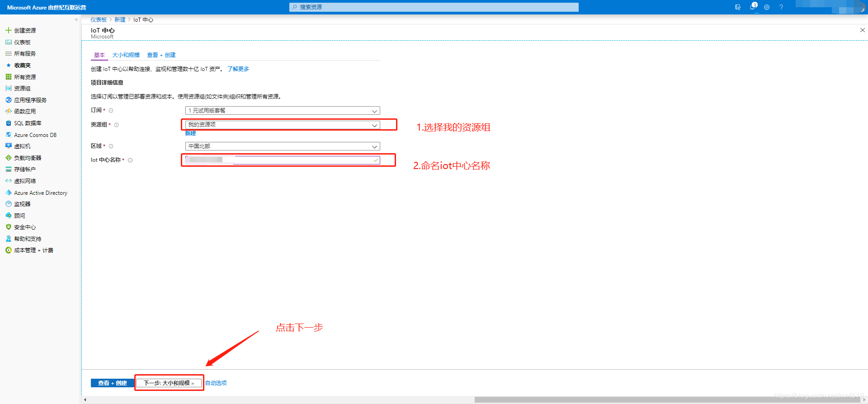868x404 pixels.
Task: Click the Load balancers icon
Action: [x=8, y=158]
